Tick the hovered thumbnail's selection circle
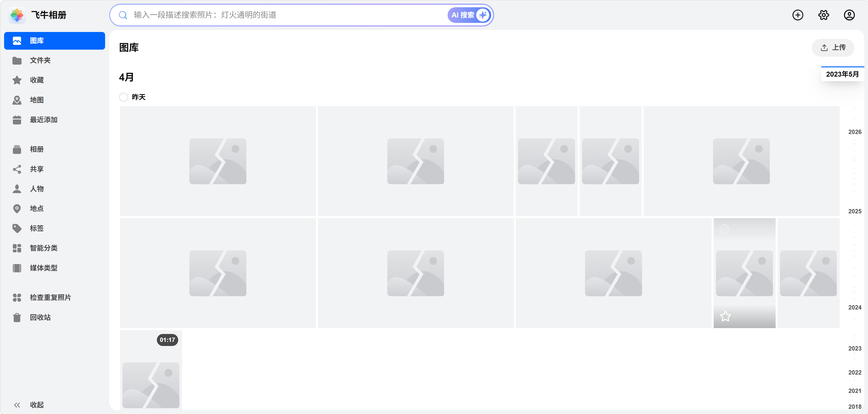The height and width of the screenshot is (414, 868). pyautogui.click(x=725, y=229)
